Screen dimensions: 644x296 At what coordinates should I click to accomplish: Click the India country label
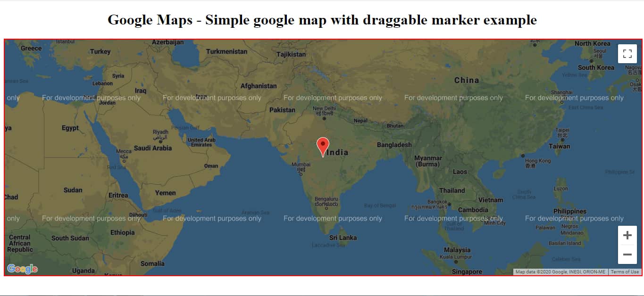(338, 152)
